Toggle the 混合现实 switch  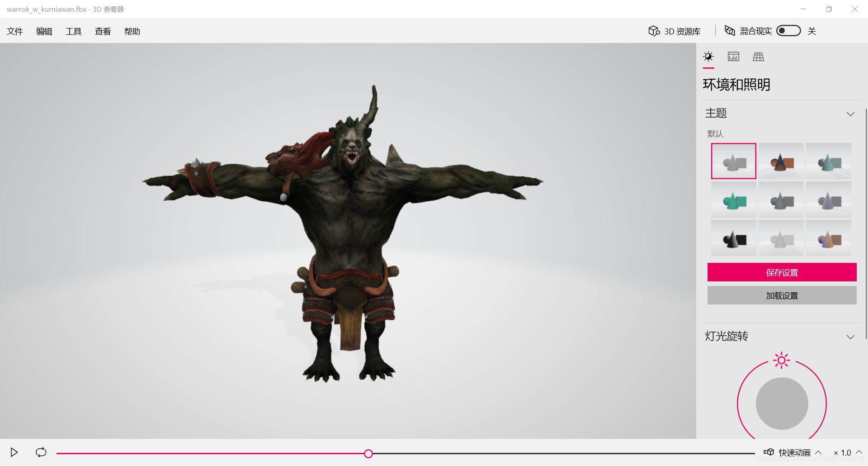pos(788,31)
